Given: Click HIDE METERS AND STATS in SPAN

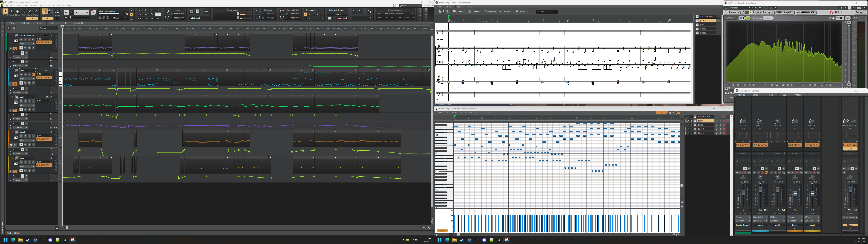Looking at the screenshot, I should 806,13.
